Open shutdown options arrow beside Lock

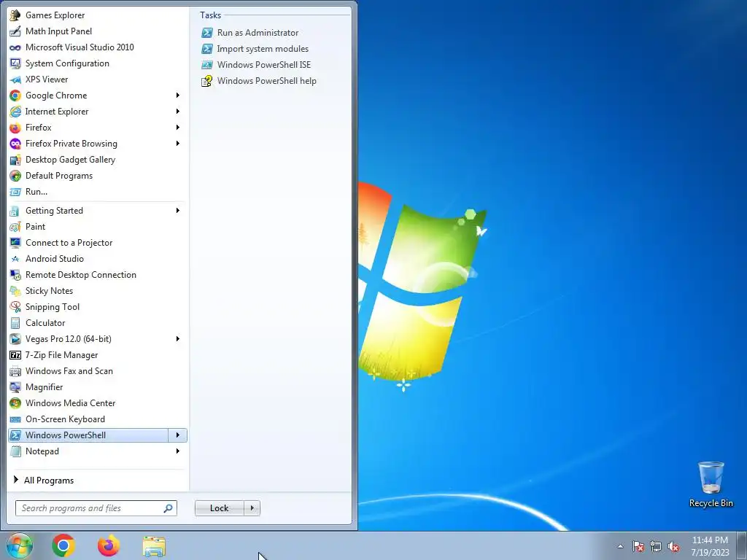[252, 508]
